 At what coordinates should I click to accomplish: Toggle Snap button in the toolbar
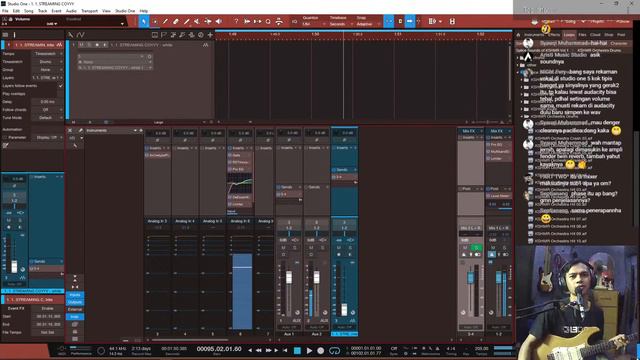click(389, 21)
